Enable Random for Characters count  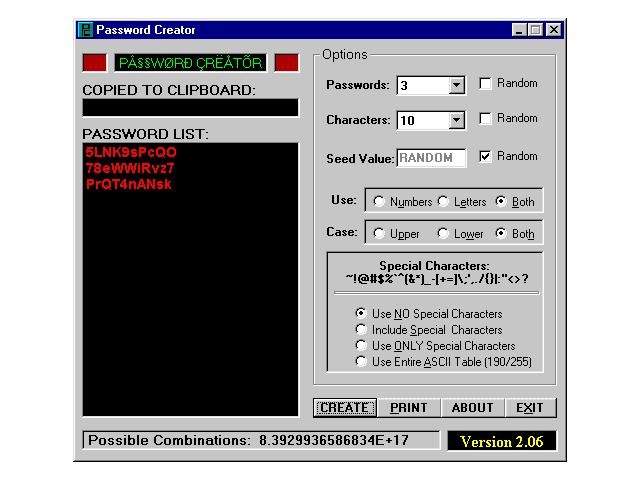(485, 119)
